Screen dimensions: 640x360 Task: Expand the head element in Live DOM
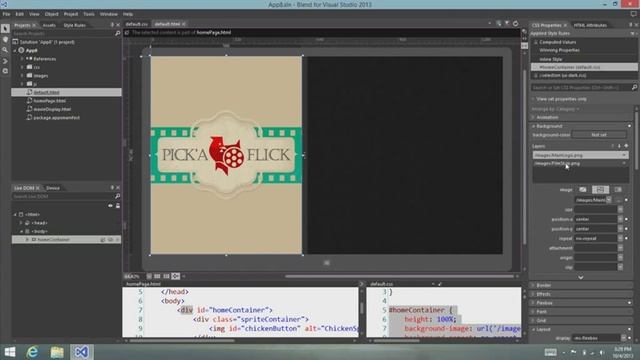coord(21,223)
